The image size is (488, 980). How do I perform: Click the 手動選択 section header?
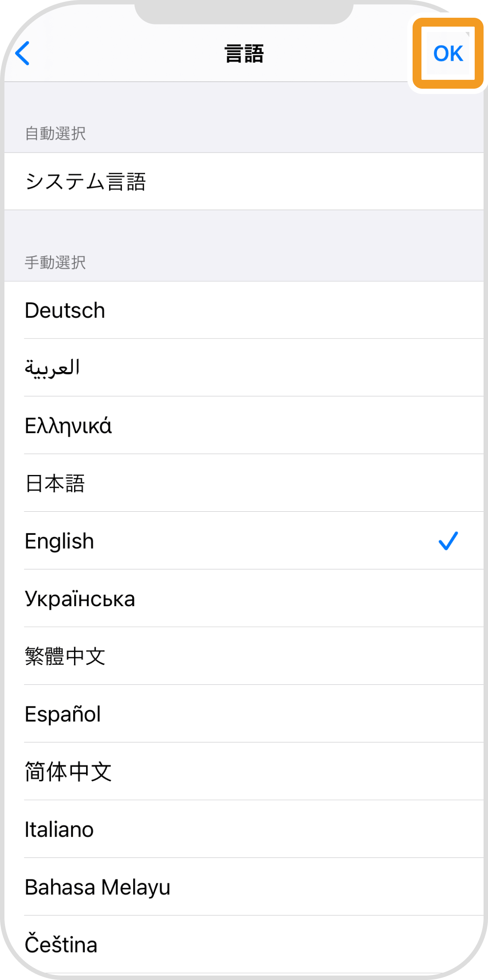click(x=55, y=262)
